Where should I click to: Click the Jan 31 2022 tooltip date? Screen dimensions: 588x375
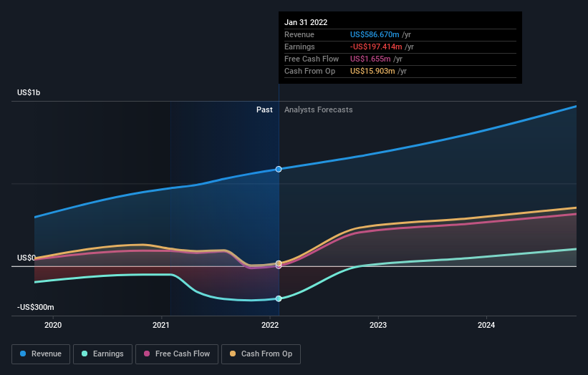(x=306, y=22)
